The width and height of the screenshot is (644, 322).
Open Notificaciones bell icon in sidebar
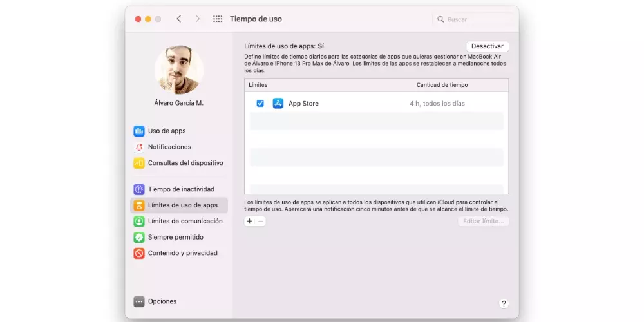139,147
